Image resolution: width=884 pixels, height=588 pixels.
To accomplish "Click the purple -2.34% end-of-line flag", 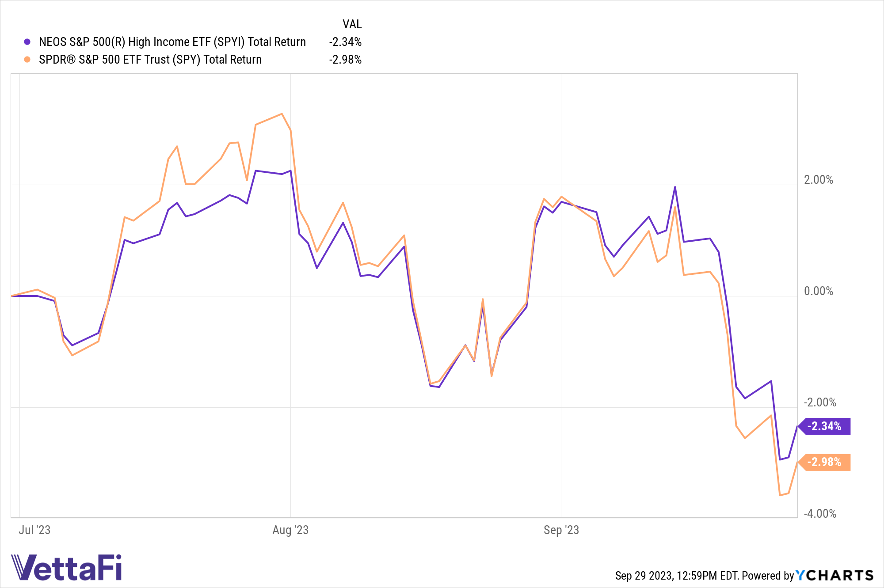I will (825, 426).
